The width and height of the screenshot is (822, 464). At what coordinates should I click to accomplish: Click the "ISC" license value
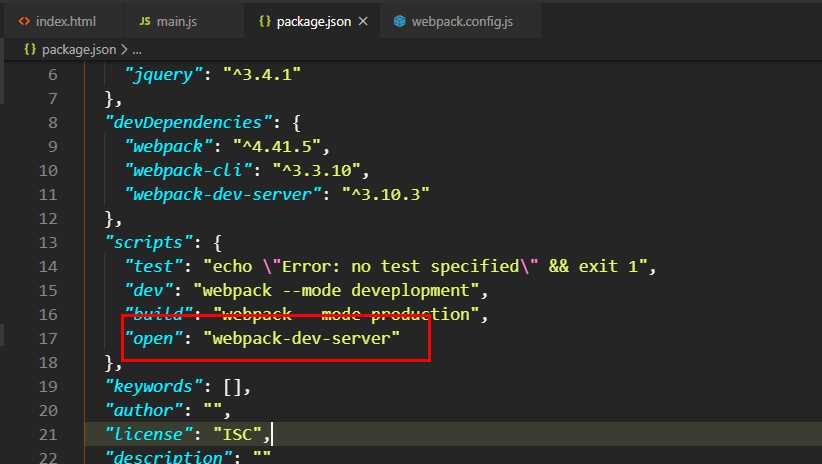click(x=237, y=435)
